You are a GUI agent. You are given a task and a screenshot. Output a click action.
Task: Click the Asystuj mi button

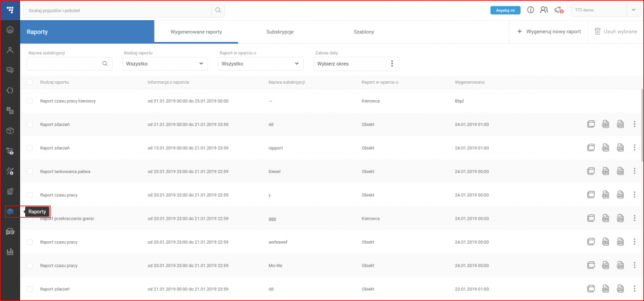click(x=506, y=10)
